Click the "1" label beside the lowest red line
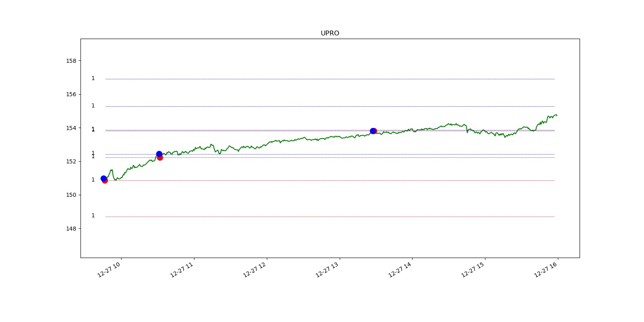This screenshot has height=322, width=644. (93, 215)
